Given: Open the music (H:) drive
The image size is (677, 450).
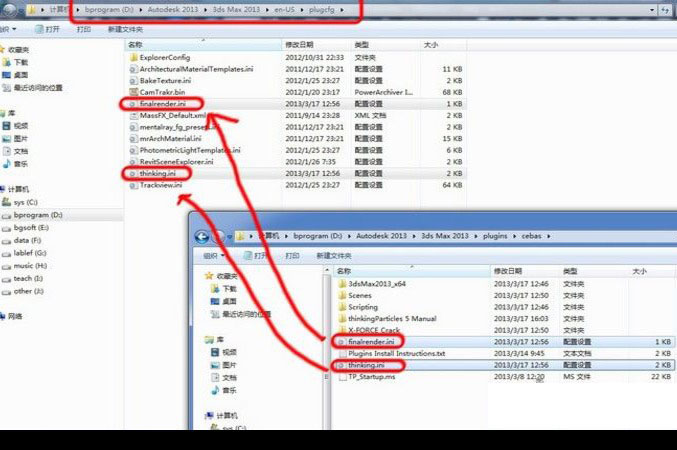Looking at the screenshot, I should point(25,266).
